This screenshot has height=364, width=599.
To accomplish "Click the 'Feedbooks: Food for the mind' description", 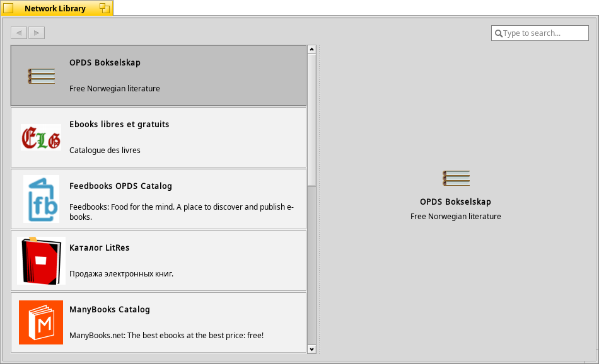I will (x=182, y=212).
